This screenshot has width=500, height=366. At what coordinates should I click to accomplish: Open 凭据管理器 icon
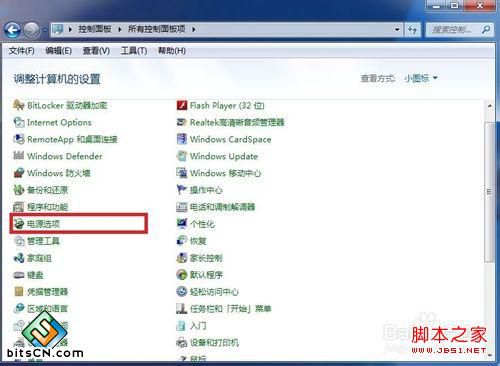pos(19,292)
